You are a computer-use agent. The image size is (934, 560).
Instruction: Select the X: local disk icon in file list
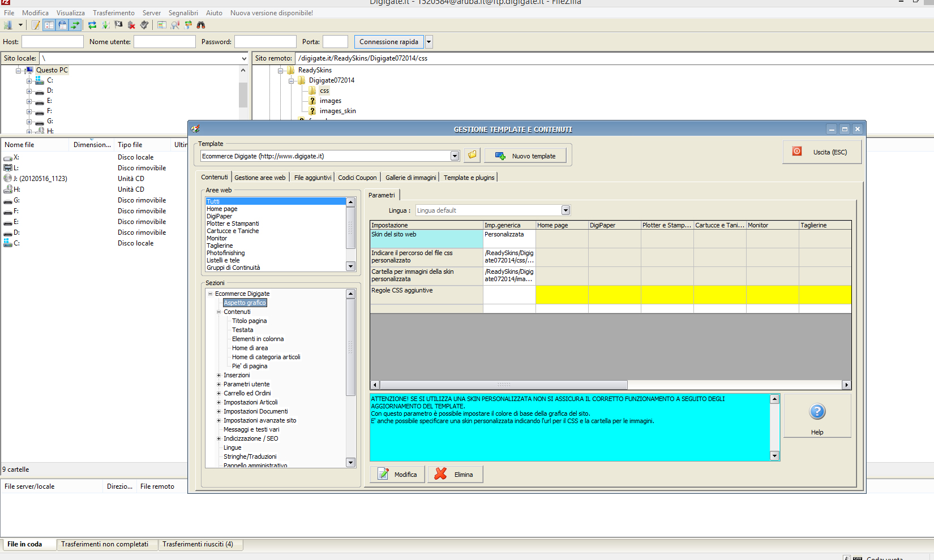point(8,158)
